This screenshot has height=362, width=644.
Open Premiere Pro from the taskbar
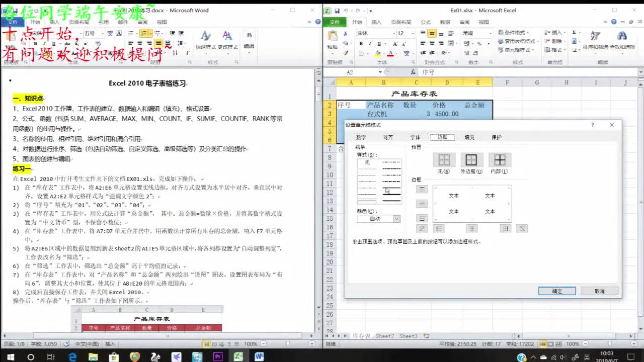pos(218,357)
